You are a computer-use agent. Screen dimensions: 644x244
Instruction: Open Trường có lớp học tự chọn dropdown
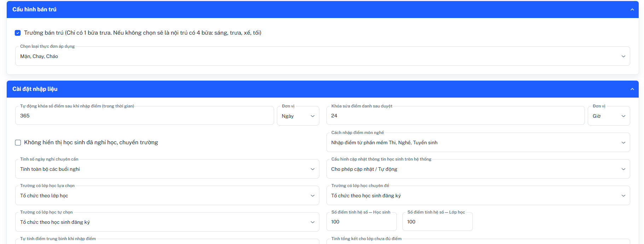[x=167, y=222]
